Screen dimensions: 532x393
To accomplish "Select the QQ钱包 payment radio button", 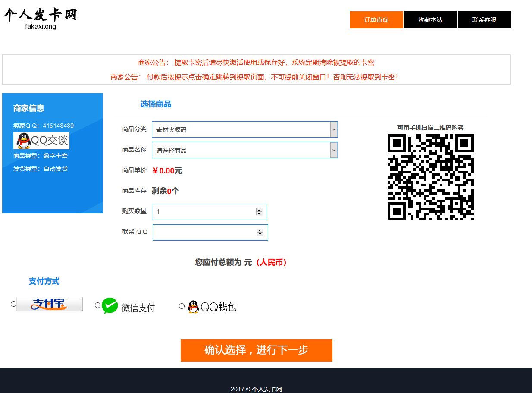I will (182, 306).
